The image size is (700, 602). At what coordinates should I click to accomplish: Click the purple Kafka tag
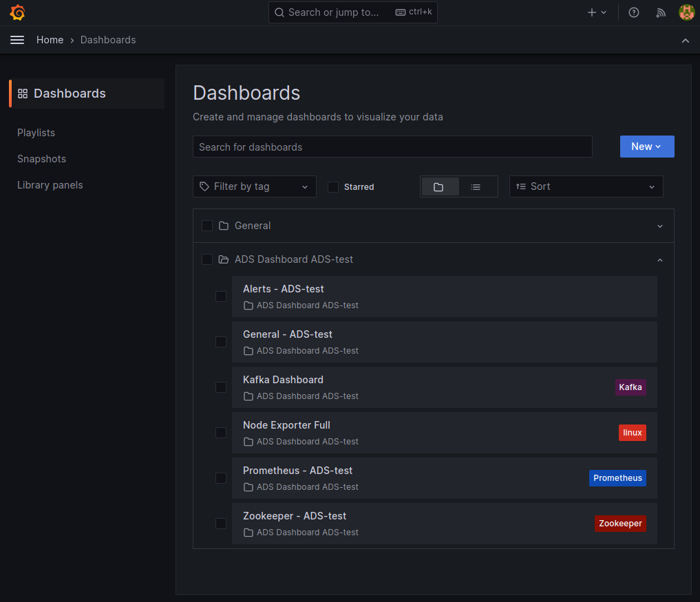(x=630, y=387)
